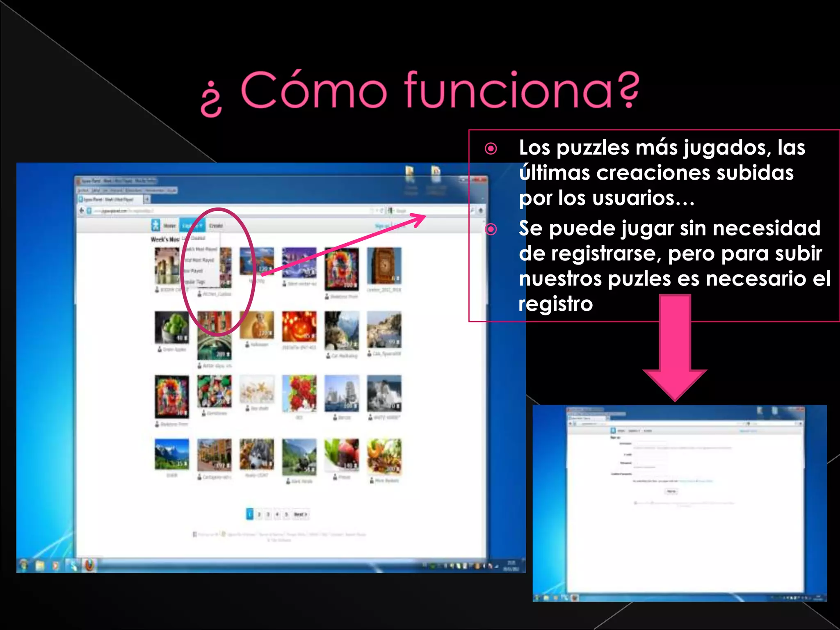840x630 pixels.
Task: Click Sign Up button in small registration screenshot
Action: tap(671, 491)
